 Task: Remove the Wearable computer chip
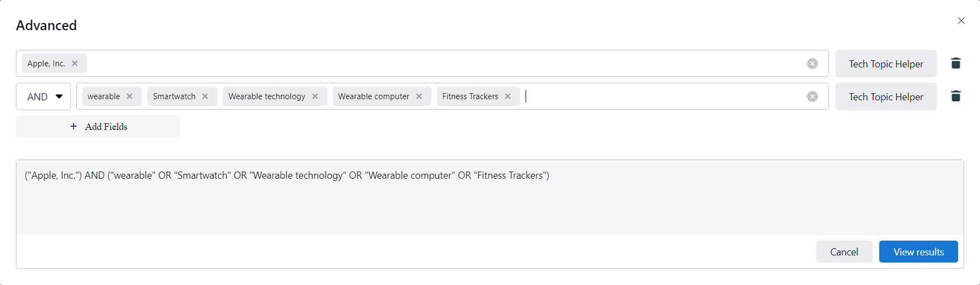coord(419,96)
